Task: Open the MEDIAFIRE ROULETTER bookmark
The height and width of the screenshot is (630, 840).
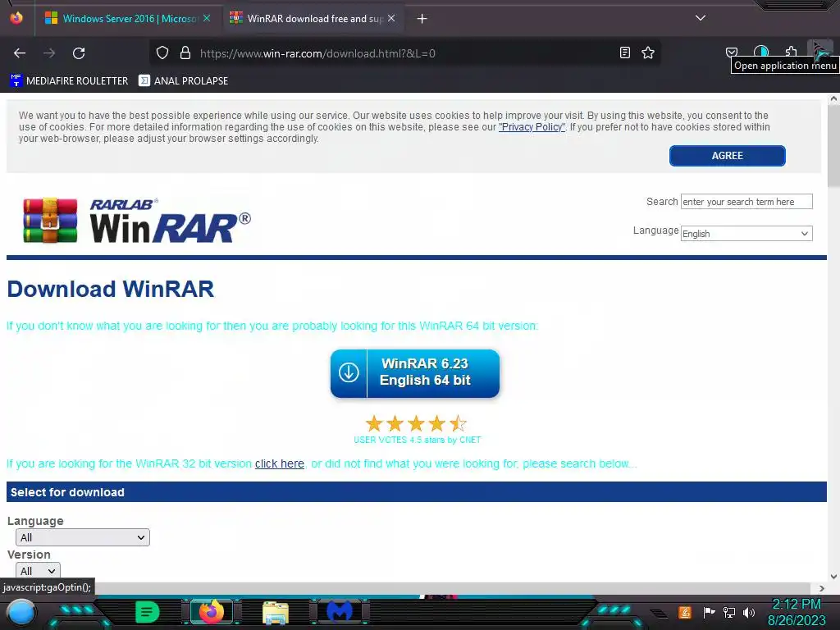Action: click(69, 81)
